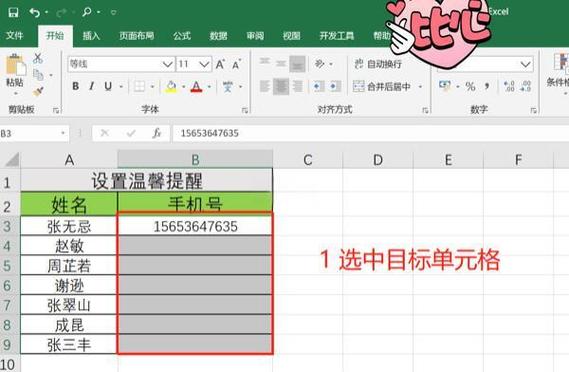Open the number format dialog launcher
Image resolution: width=569 pixels, height=372 pixels.
coord(533,110)
